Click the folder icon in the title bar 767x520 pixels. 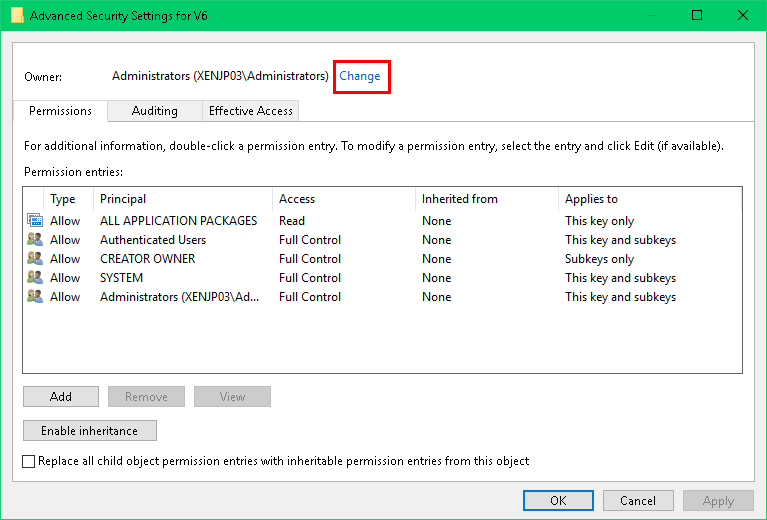17,15
